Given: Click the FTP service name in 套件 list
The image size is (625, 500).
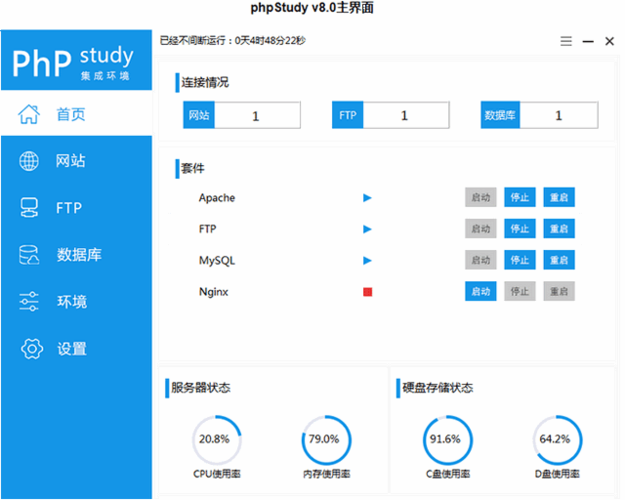Looking at the screenshot, I should pyautogui.click(x=208, y=229).
